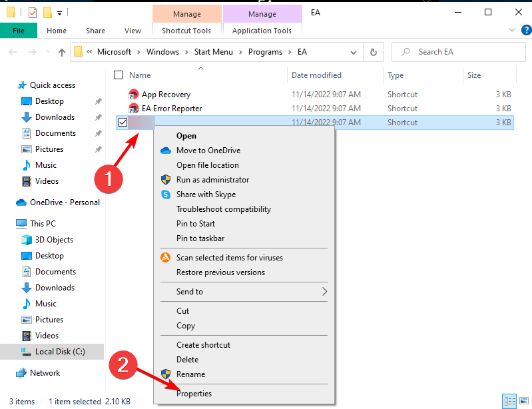Switch to the View ribbon tab
Viewport: 532px width, 409px height.
coord(133,31)
